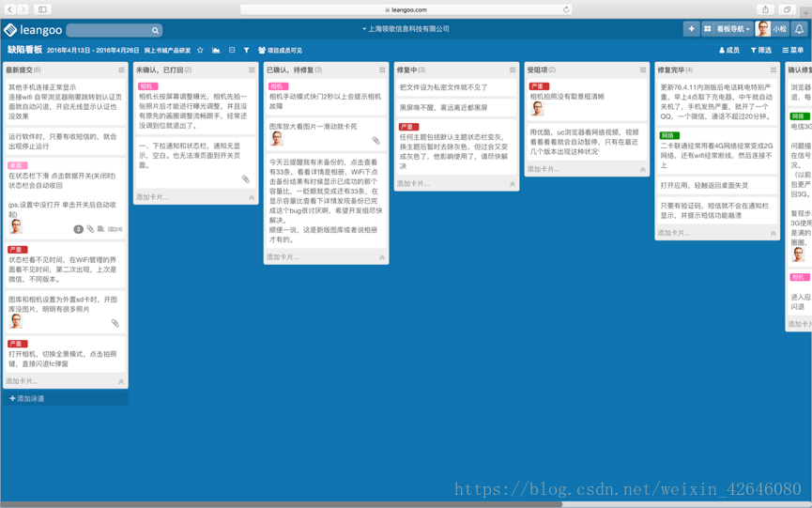Click the browser back button

point(9,9)
